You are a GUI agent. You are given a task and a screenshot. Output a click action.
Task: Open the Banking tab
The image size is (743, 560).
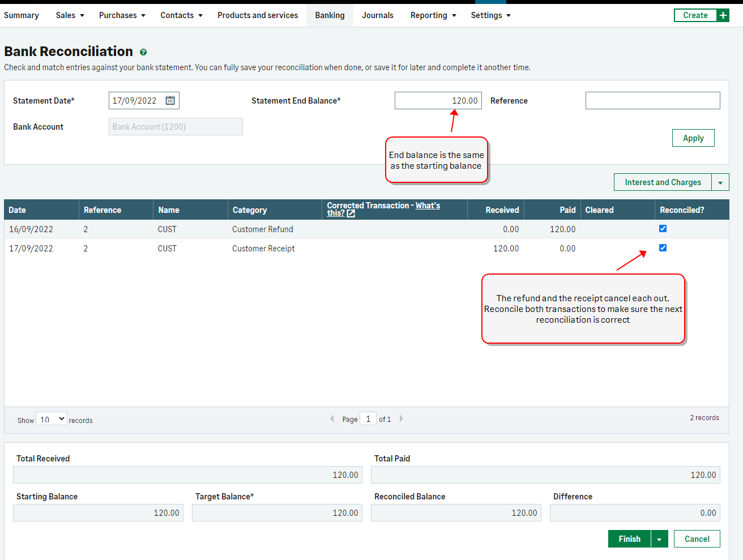pos(330,15)
